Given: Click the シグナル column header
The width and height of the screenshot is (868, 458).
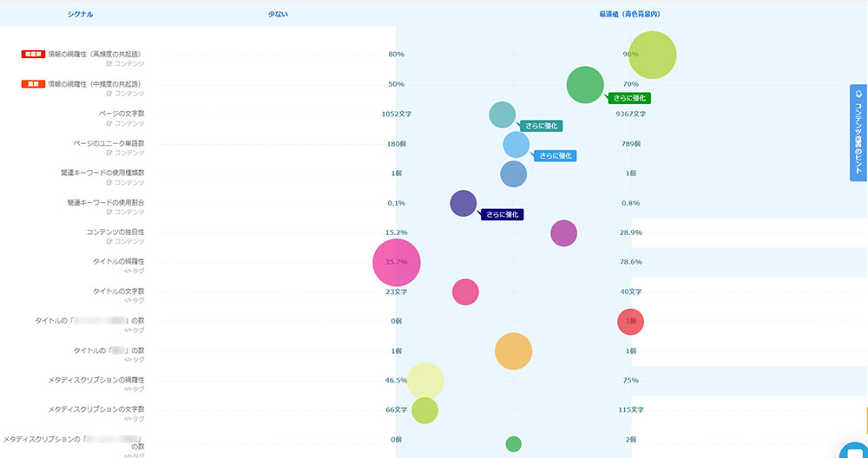Looking at the screenshot, I should click(80, 15).
